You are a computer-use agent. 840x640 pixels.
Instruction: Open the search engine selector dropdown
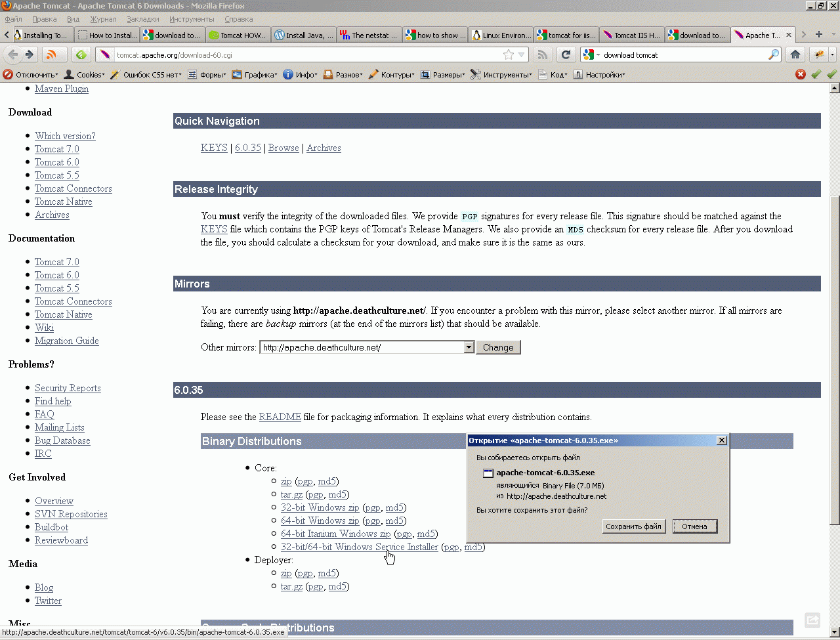point(591,54)
